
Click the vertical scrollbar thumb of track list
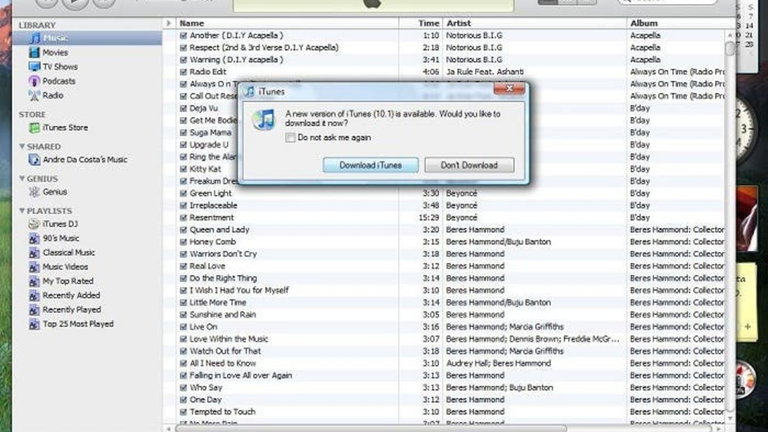point(730,48)
